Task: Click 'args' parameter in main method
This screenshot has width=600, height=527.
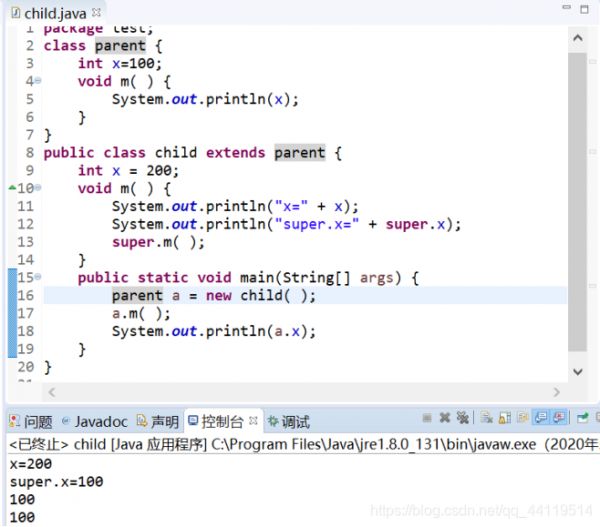Action: 377,278
